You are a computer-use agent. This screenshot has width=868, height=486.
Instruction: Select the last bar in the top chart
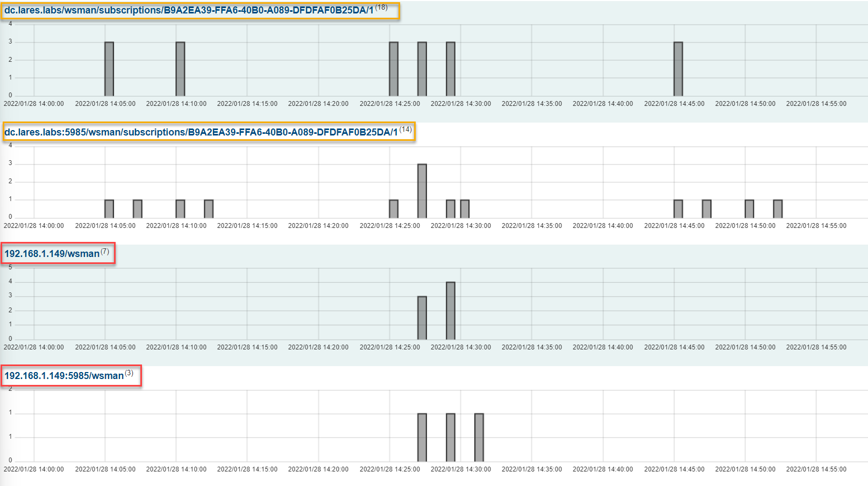[x=678, y=69]
